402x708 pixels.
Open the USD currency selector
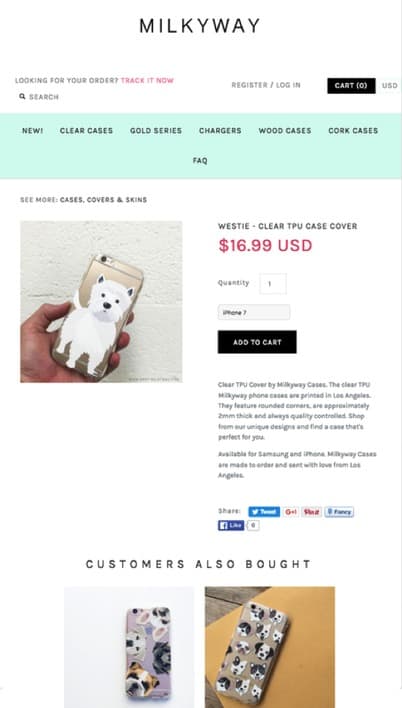389,85
